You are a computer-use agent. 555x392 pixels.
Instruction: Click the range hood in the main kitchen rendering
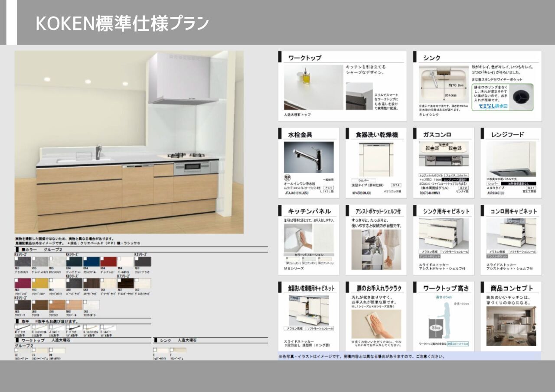[183, 79]
